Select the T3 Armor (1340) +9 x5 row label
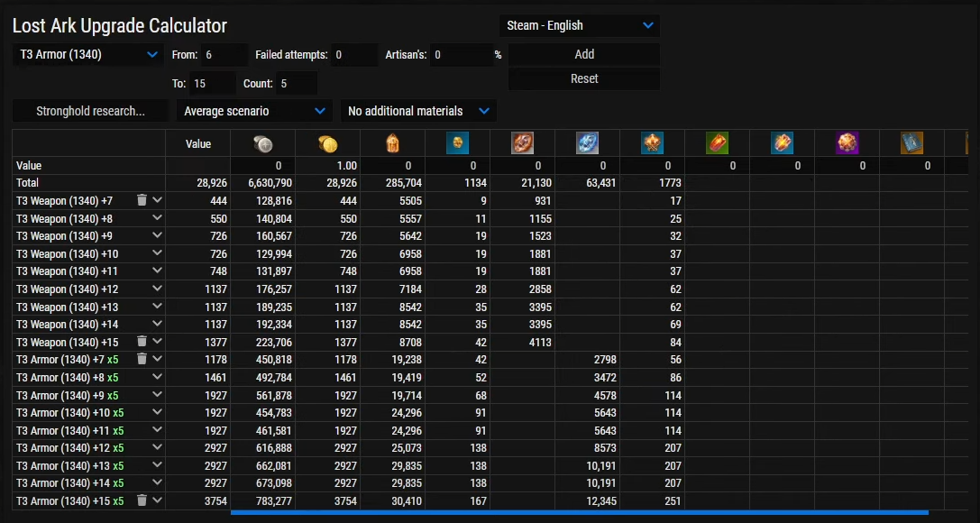980x523 pixels. pos(67,395)
